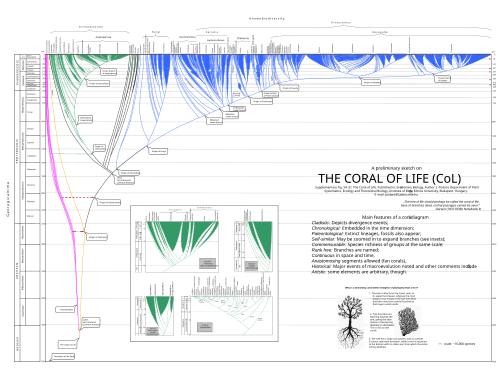500x387 pixels.
Task: Select the 'Fungi' group label at the top
Action: (156, 32)
